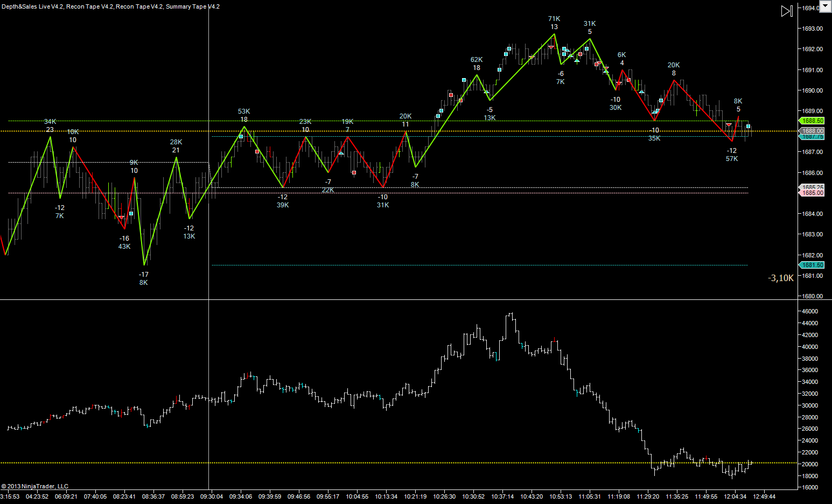Select the green 1688.50 price marker

pyautogui.click(x=812, y=121)
